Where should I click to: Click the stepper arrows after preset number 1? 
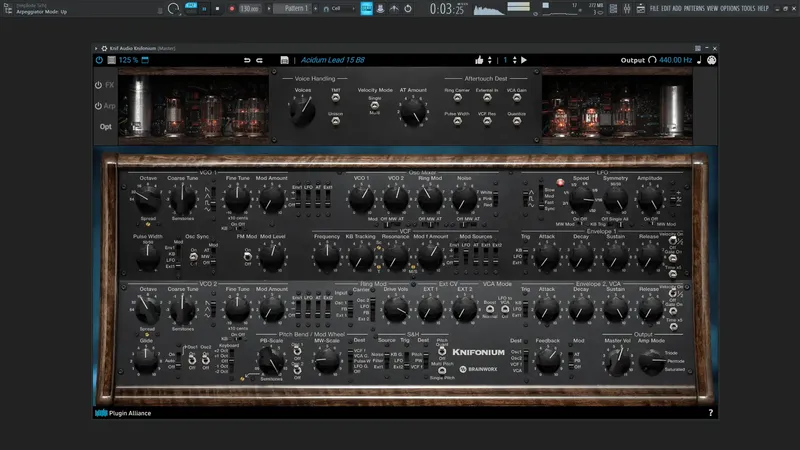point(514,60)
